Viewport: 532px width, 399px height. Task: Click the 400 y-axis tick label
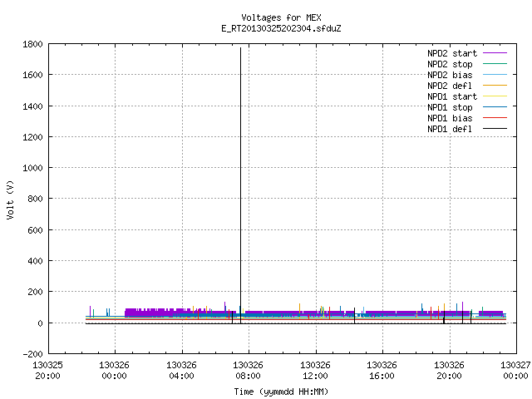[x=35, y=261]
